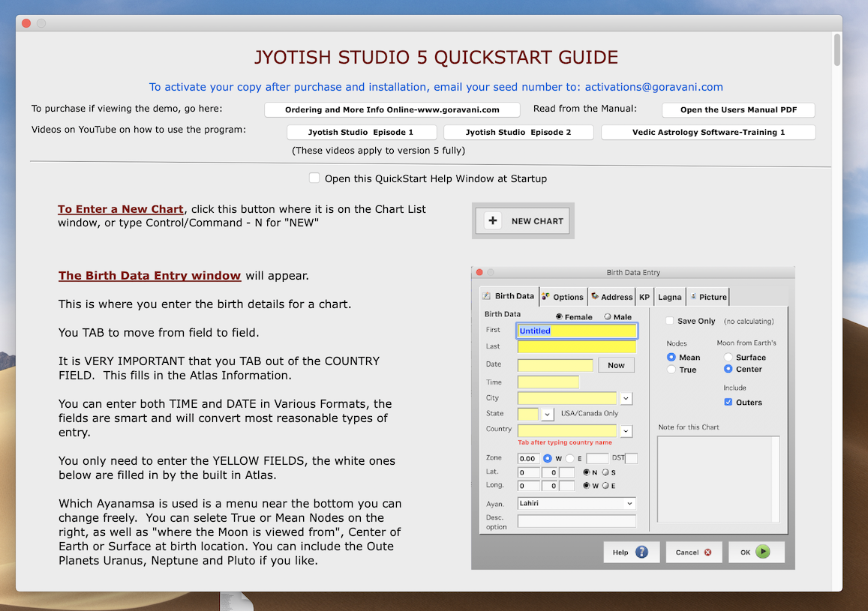
Task: Check the Save Only checkbox
Action: point(670,321)
